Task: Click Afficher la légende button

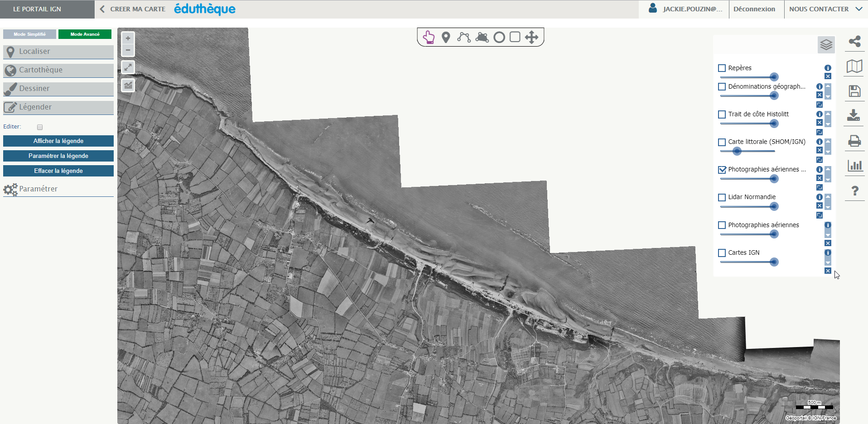Action: 58,141
